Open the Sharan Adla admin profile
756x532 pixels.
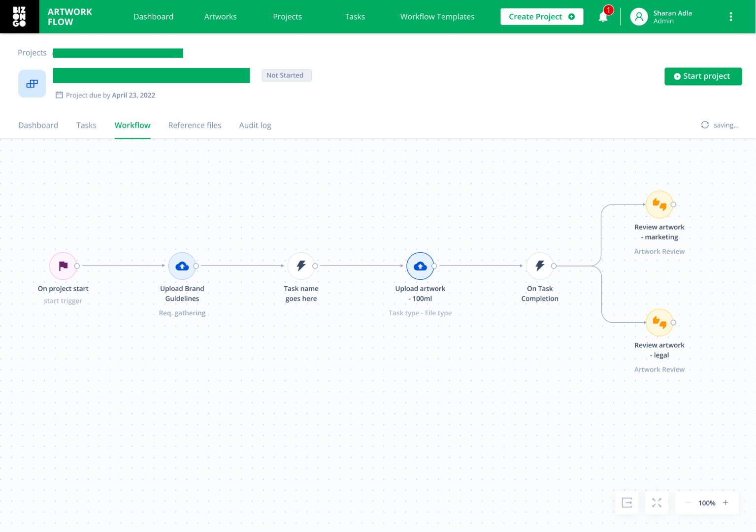point(661,16)
